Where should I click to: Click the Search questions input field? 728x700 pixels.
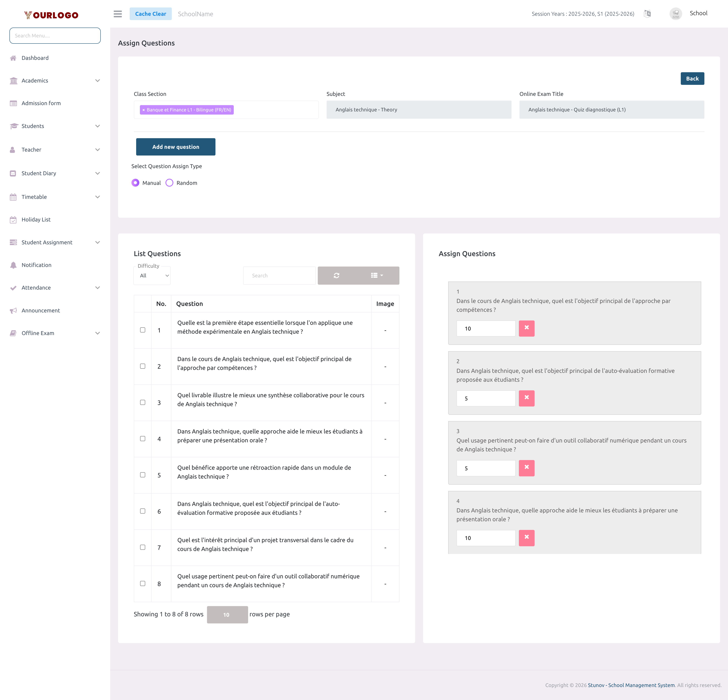[279, 275]
